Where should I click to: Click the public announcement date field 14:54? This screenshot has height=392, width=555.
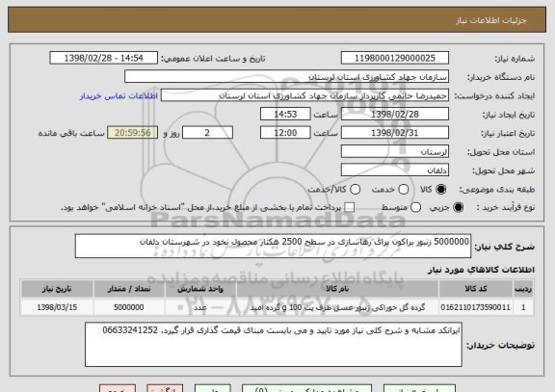click(104, 58)
